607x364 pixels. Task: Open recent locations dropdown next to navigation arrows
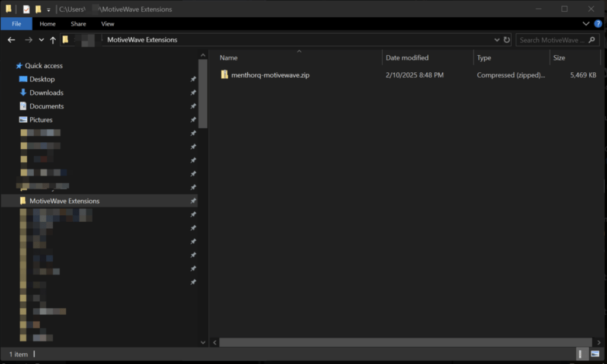(40, 40)
